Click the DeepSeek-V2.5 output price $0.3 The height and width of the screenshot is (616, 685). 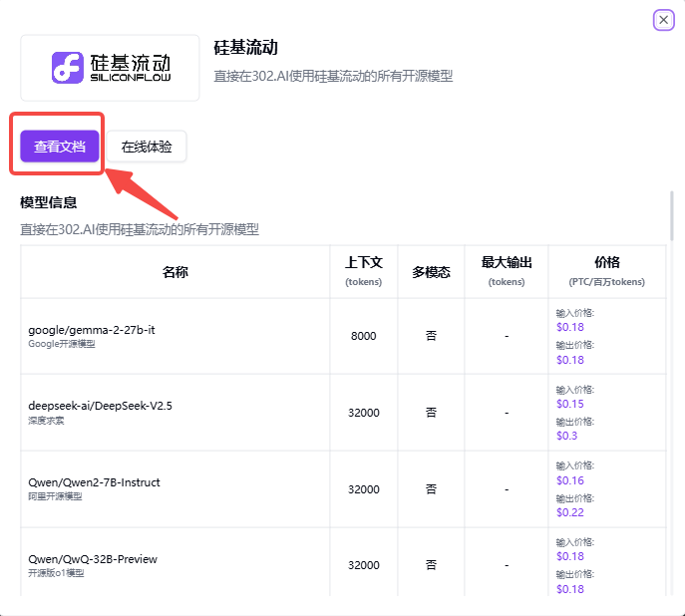point(566,436)
